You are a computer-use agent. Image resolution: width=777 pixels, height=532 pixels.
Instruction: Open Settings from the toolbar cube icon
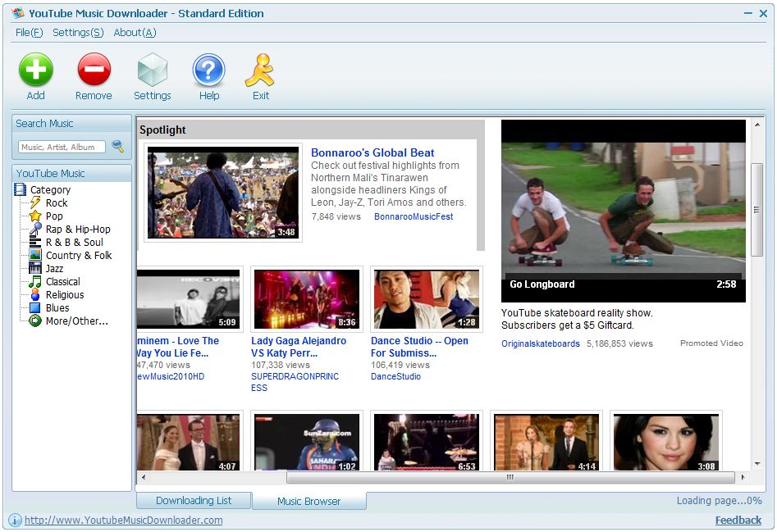click(152, 70)
